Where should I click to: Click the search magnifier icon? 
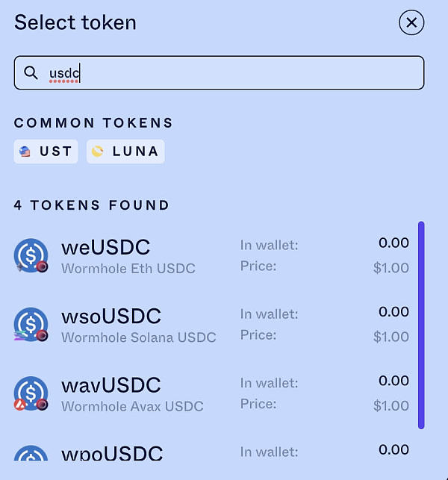[x=31, y=72]
